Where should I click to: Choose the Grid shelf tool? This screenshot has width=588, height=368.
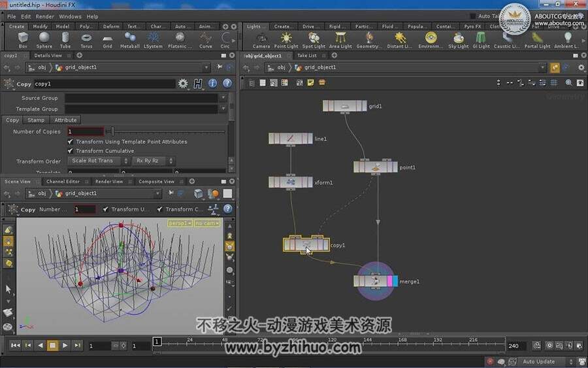point(108,40)
